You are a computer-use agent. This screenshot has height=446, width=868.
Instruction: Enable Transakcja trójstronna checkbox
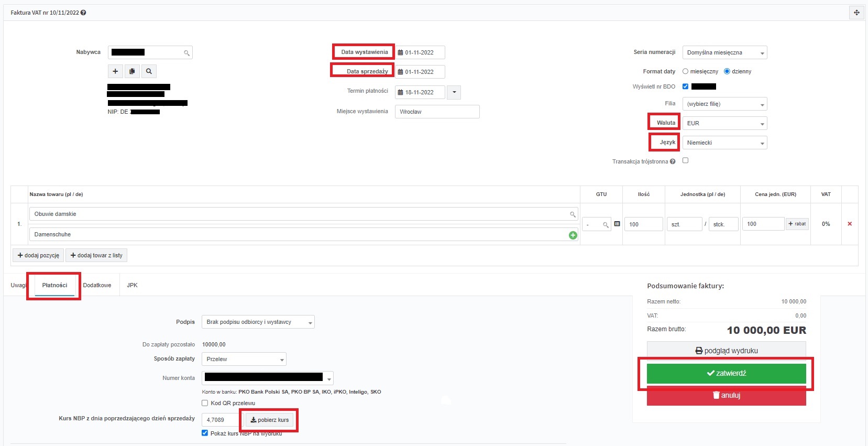[x=685, y=160]
